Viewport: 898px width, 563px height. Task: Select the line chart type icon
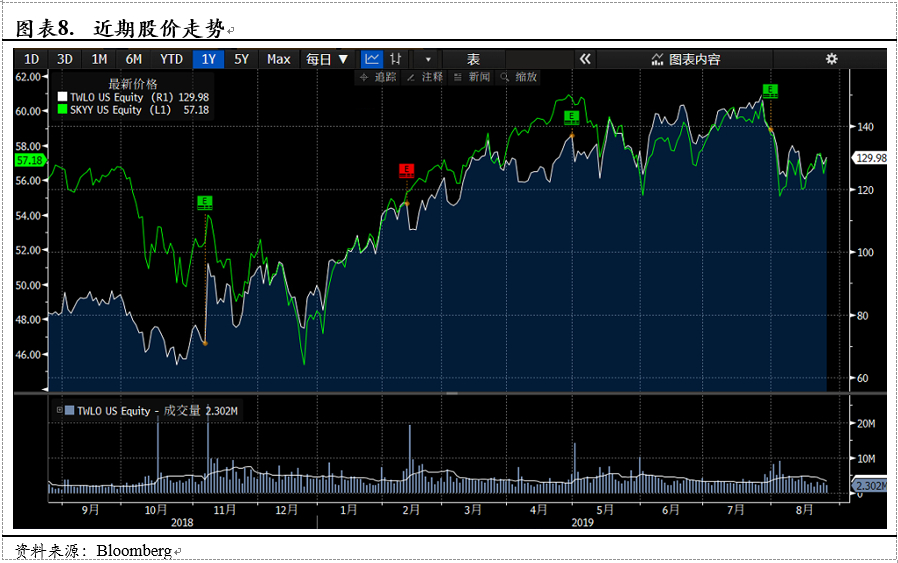pyautogui.click(x=372, y=59)
